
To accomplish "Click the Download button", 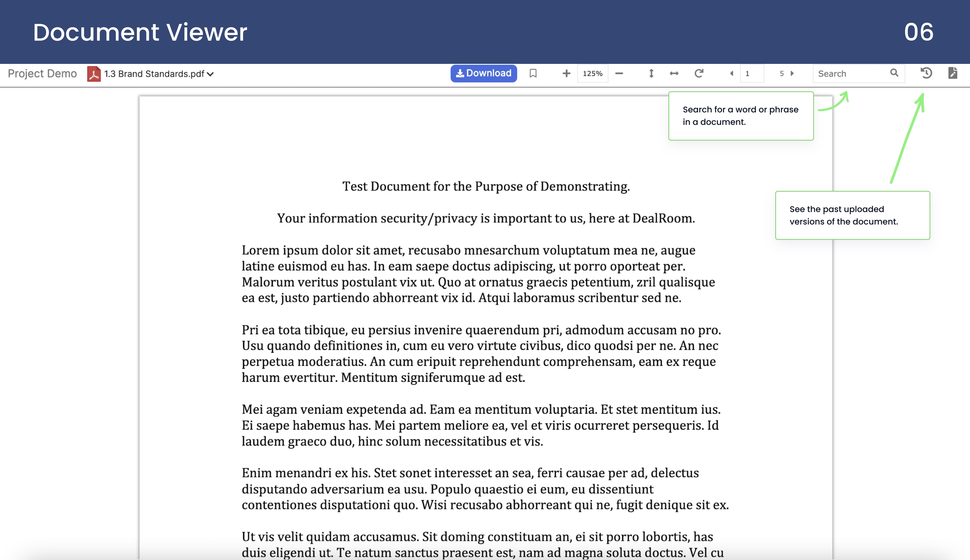I will [x=484, y=73].
